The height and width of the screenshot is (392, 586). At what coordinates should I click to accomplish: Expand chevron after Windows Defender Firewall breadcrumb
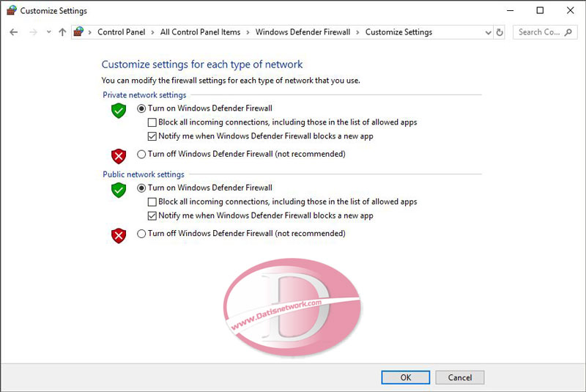(x=357, y=32)
